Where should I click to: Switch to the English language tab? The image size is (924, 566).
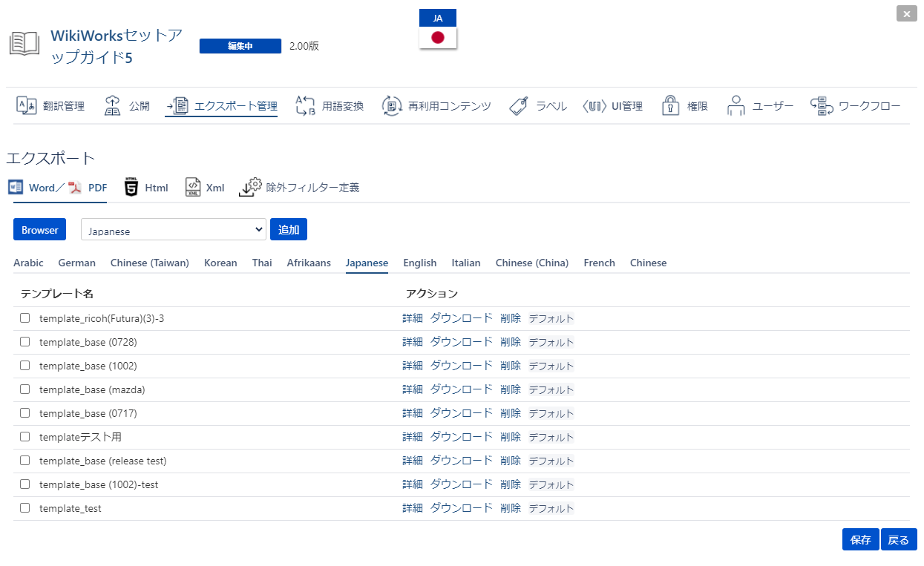click(419, 263)
